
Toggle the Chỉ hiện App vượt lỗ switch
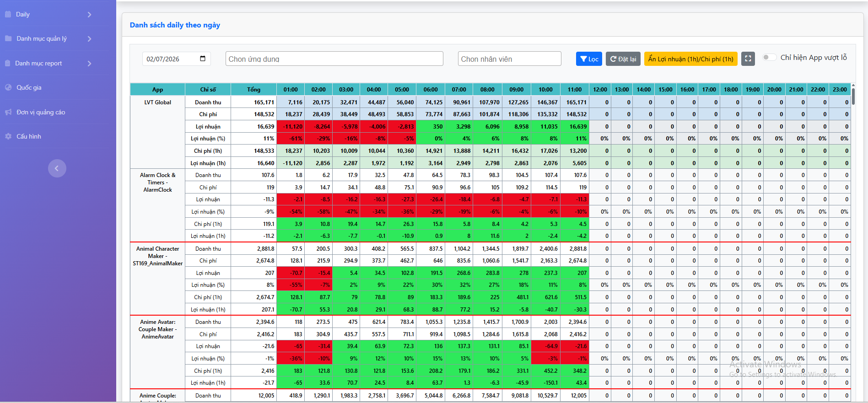[769, 58]
